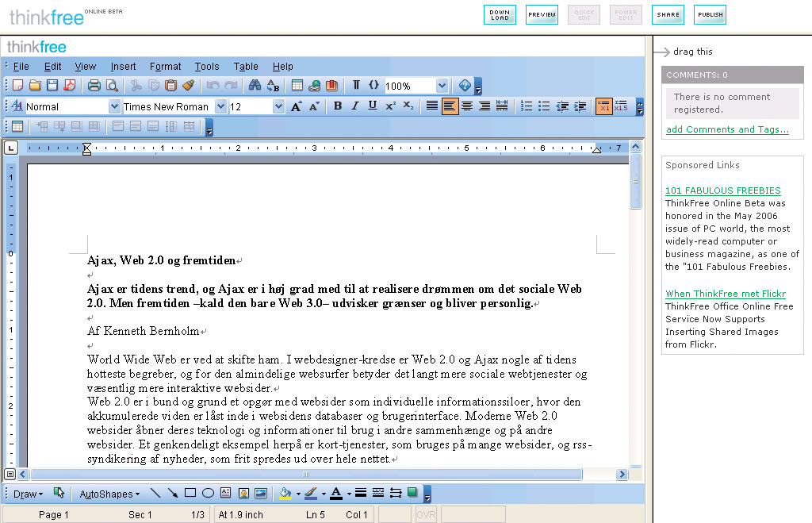Shrink the font size with the smaller A icon

tap(314, 107)
